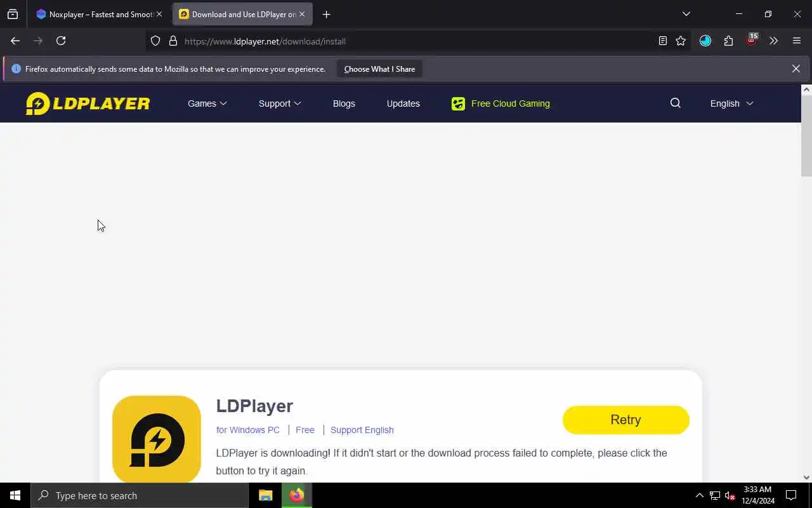812x508 pixels.
Task: Expand the Support dropdown menu
Action: (x=280, y=104)
